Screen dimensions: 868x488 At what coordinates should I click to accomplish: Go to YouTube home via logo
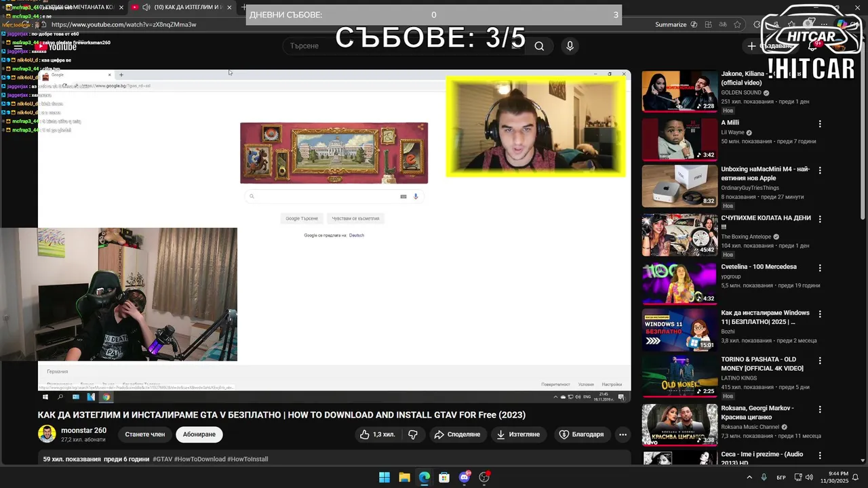click(57, 46)
